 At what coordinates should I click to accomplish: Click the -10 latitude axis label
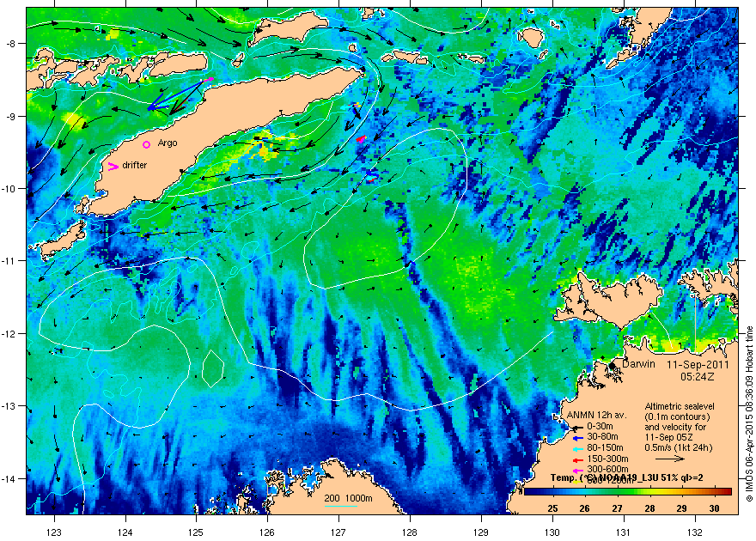(9, 188)
